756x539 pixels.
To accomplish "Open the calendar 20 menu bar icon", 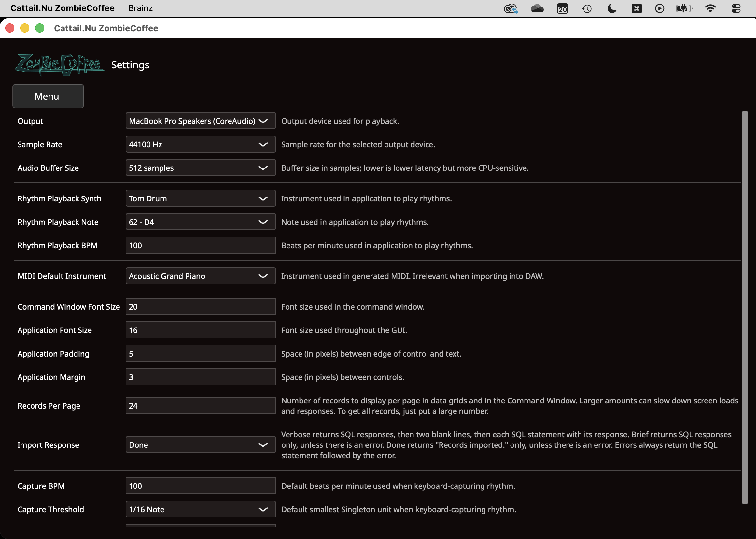I will tap(562, 8).
